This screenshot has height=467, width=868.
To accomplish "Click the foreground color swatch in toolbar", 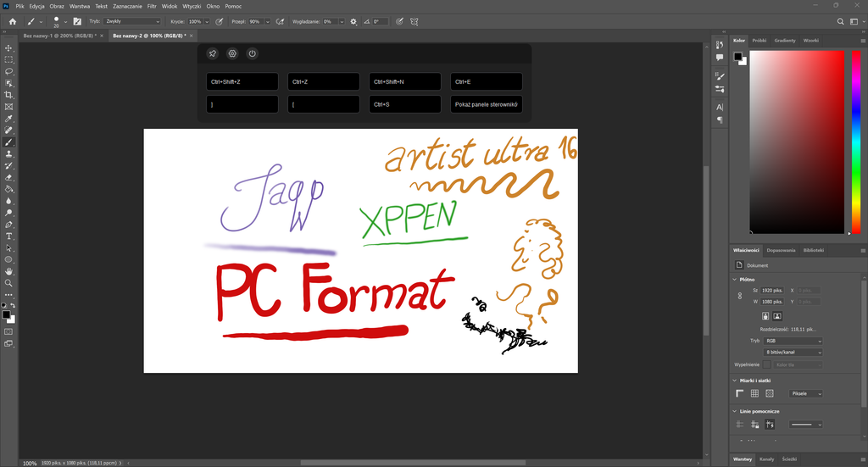I will [6, 314].
